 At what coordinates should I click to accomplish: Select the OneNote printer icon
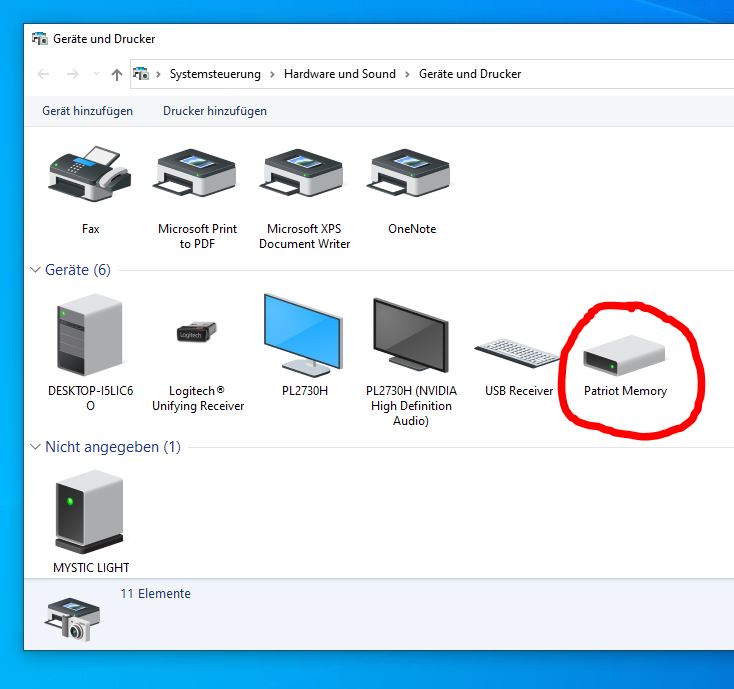coord(411,173)
